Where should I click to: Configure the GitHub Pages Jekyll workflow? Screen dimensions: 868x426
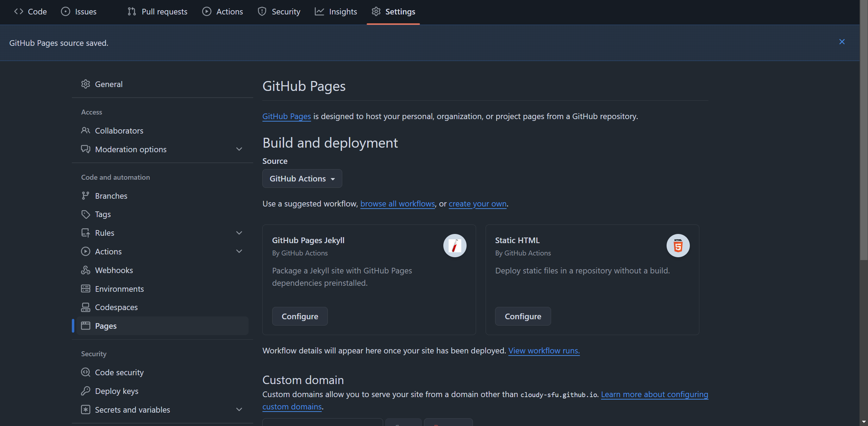(300, 316)
